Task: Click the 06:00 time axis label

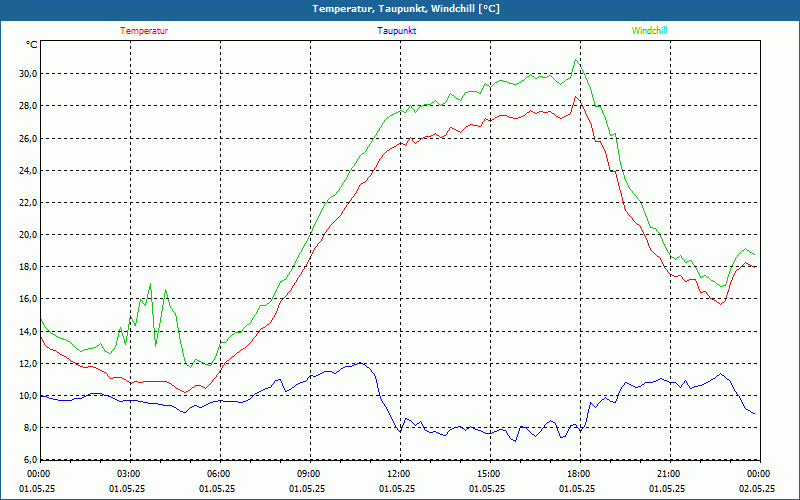Action: point(219,474)
